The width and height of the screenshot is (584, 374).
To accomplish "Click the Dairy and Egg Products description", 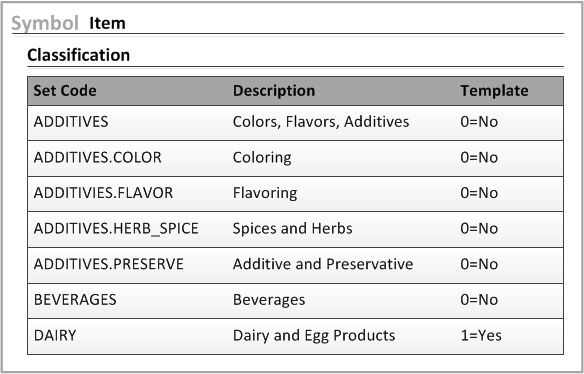I will (314, 336).
